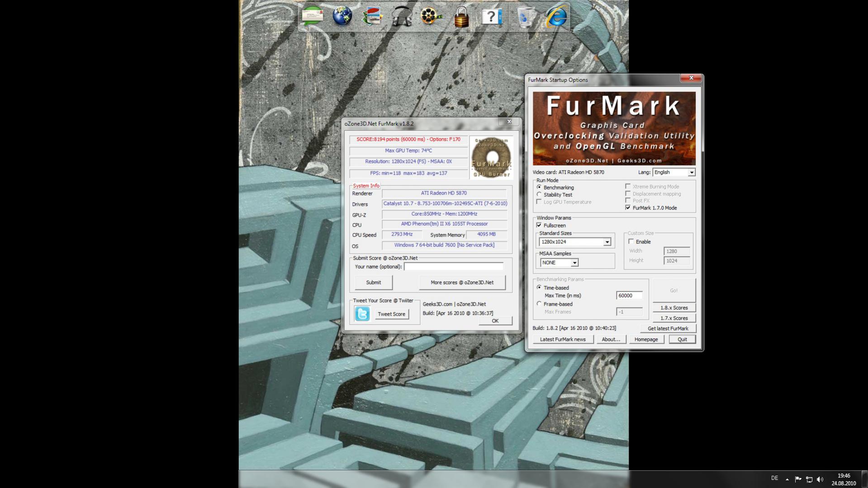Open the MSAA Samples dropdown
868x488 pixels.
pyautogui.click(x=559, y=263)
